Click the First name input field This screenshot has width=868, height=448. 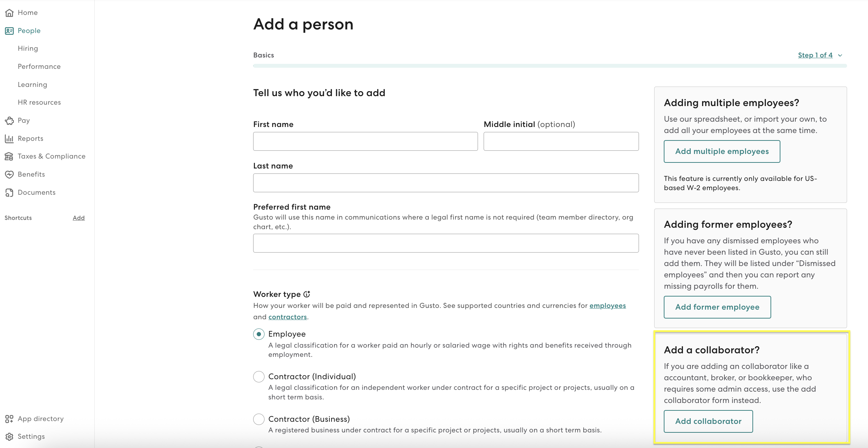[x=365, y=142]
